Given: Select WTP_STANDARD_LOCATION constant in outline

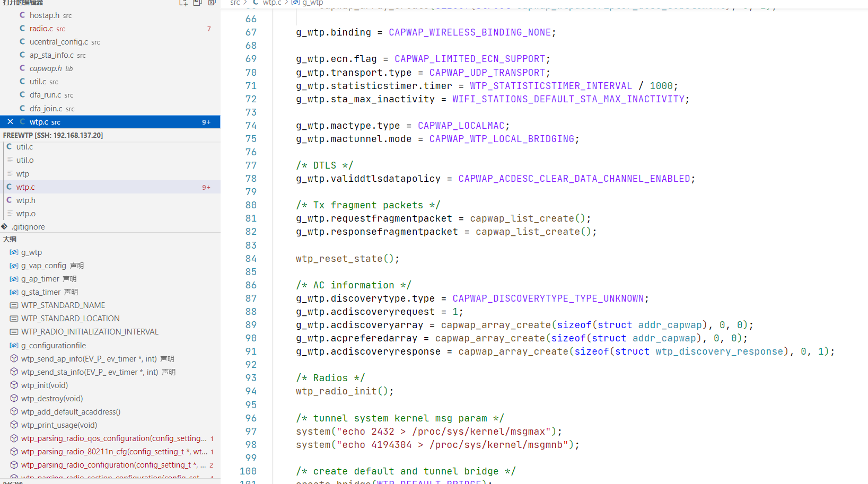Looking at the screenshot, I should tap(110, 319).
